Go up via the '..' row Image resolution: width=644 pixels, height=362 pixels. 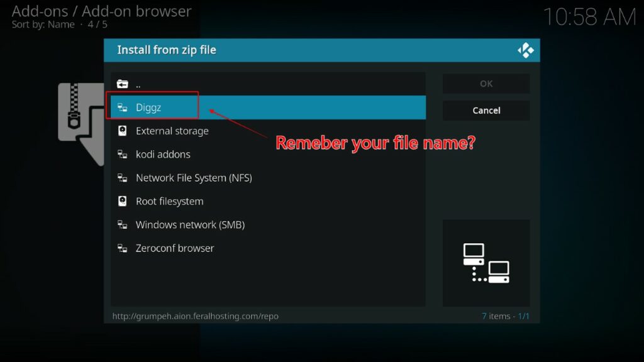tap(268, 84)
